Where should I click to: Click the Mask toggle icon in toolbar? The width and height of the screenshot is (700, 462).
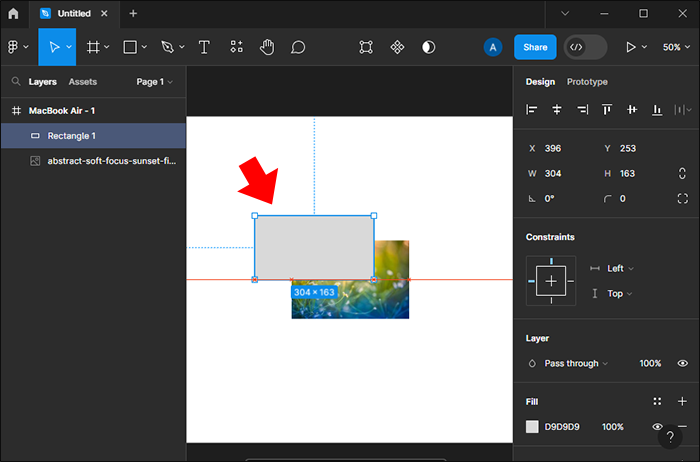point(428,47)
